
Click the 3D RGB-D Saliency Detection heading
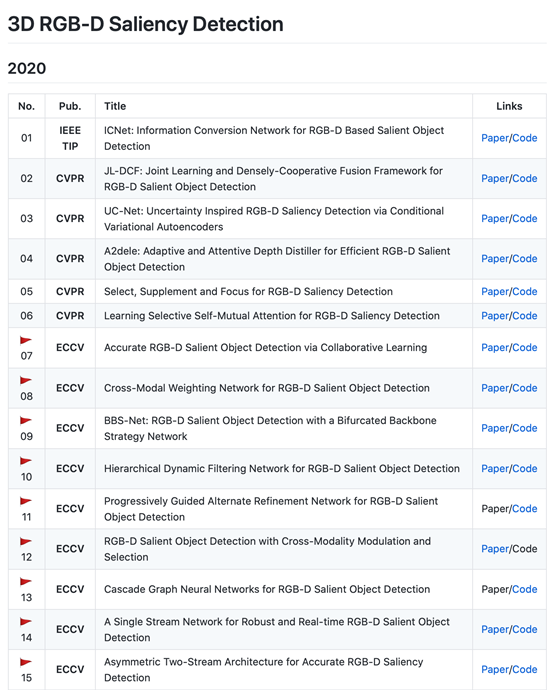pyautogui.click(x=146, y=24)
